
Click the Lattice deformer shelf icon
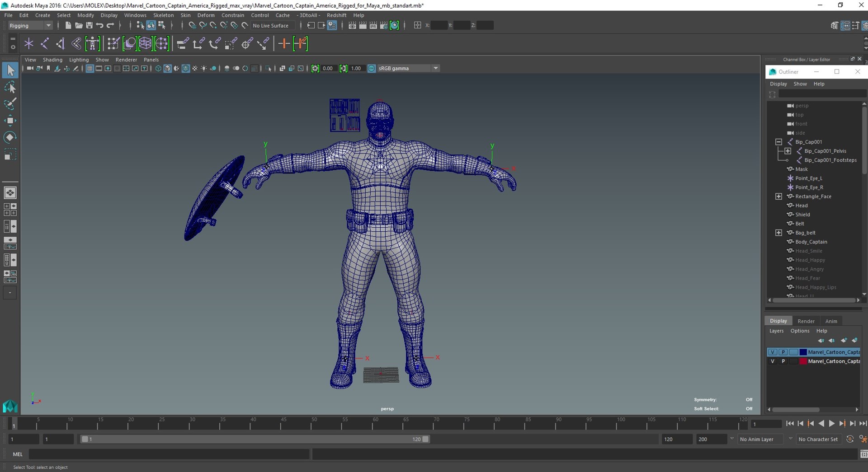(146, 44)
